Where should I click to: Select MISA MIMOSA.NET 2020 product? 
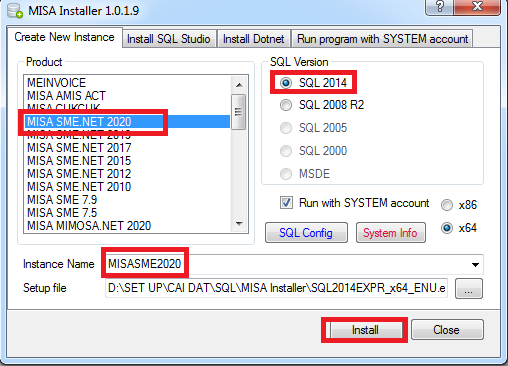127,226
